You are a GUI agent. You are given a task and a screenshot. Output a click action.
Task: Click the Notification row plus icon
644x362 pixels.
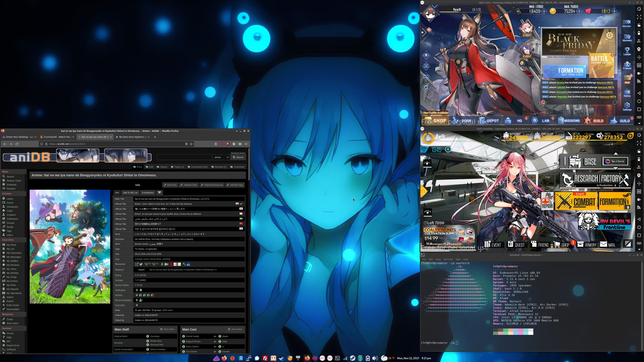point(137,290)
